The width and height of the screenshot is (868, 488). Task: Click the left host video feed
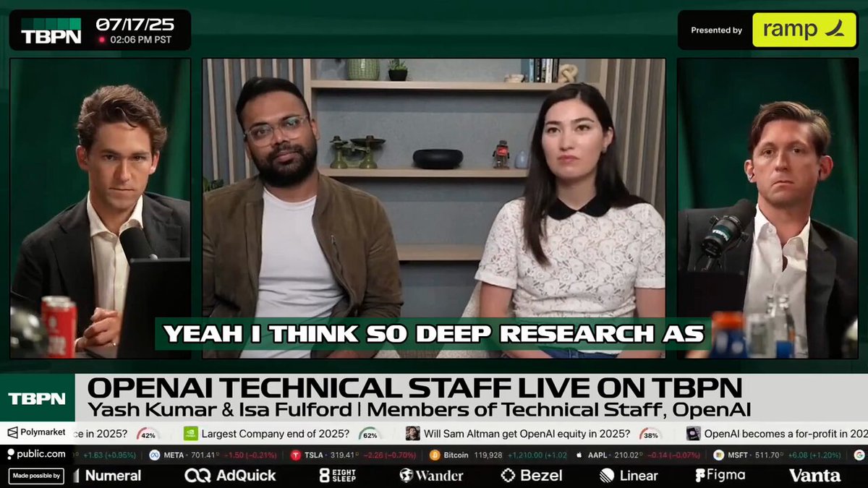[x=100, y=209]
